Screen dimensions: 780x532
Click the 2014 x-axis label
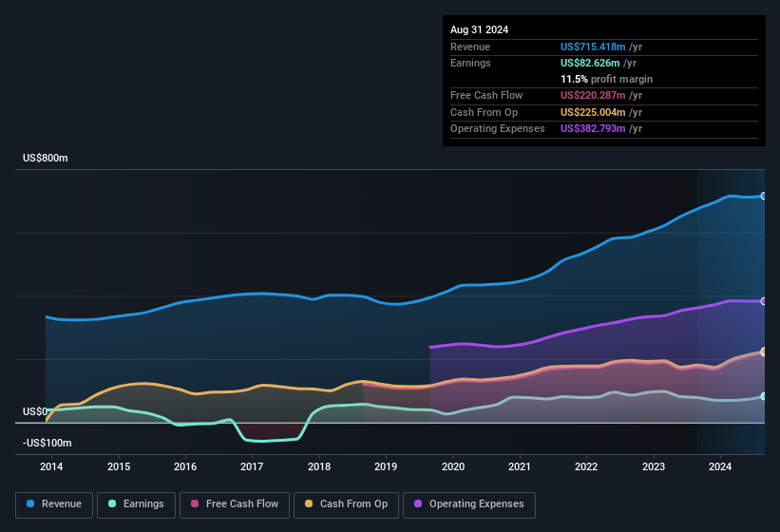pyautogui.click(x=51, y=466)
